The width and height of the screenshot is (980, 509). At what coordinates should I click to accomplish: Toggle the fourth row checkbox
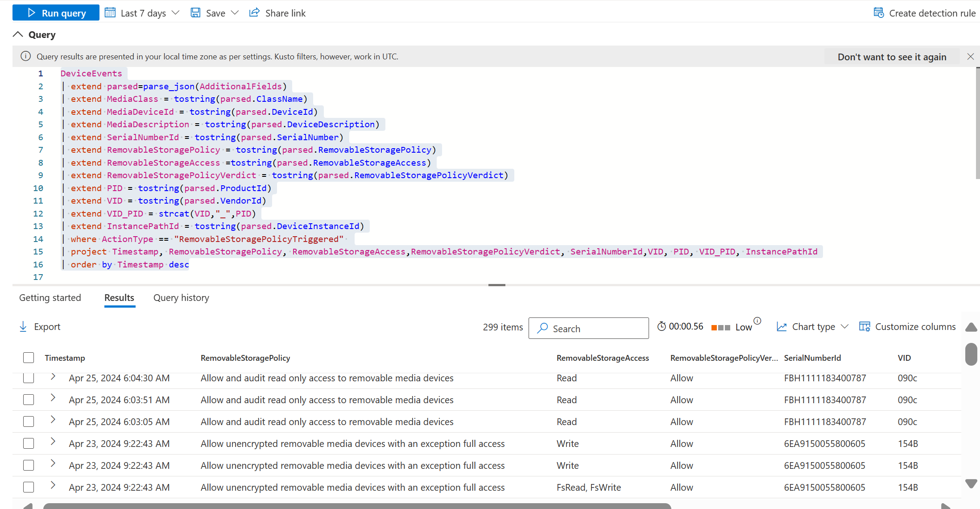[x=28, y=443]
